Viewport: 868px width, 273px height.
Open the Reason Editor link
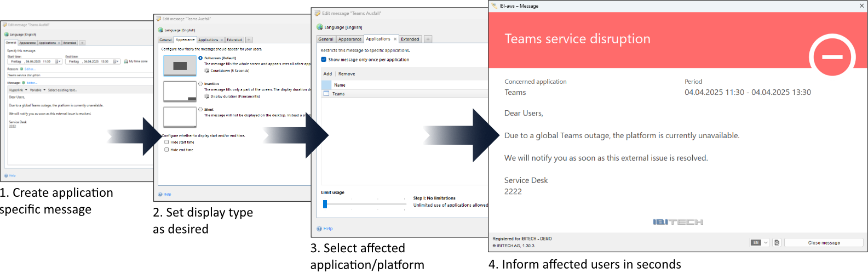click(x=30, y=69)
